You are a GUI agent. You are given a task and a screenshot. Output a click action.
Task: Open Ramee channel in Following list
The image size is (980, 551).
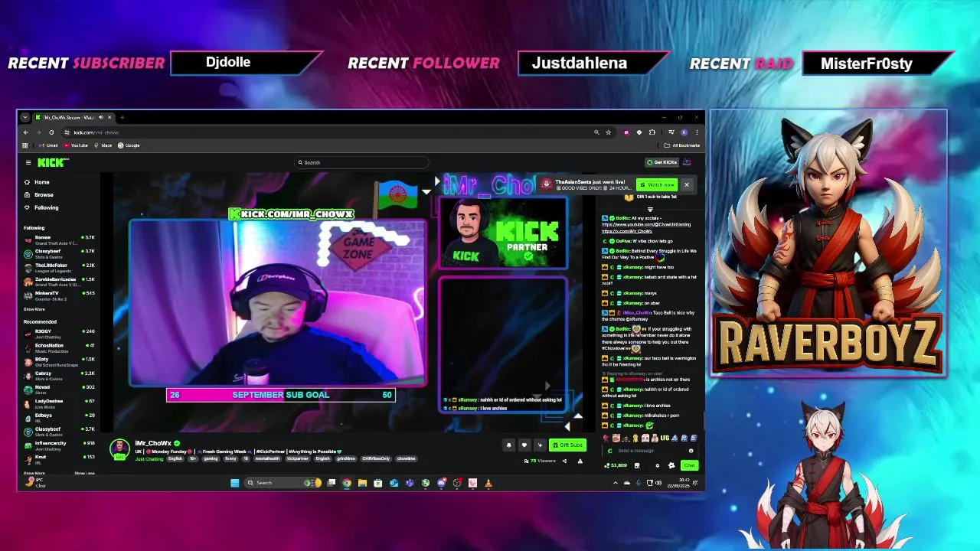point(59,240)
